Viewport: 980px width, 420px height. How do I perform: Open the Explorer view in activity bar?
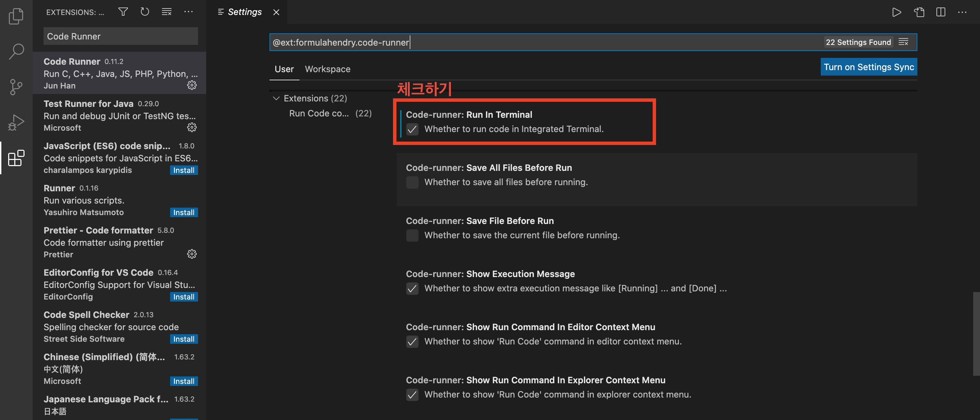point(16,16)
